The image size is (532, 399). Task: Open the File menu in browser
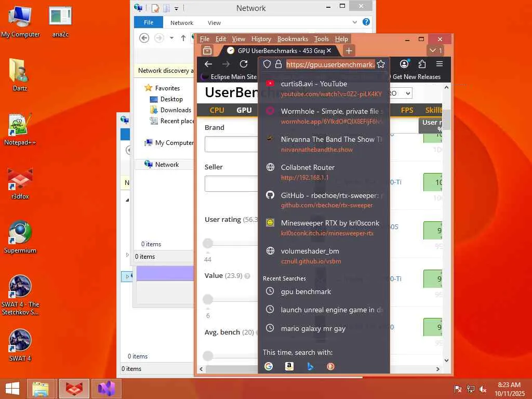pyautogui.click(x=205, y=39)
